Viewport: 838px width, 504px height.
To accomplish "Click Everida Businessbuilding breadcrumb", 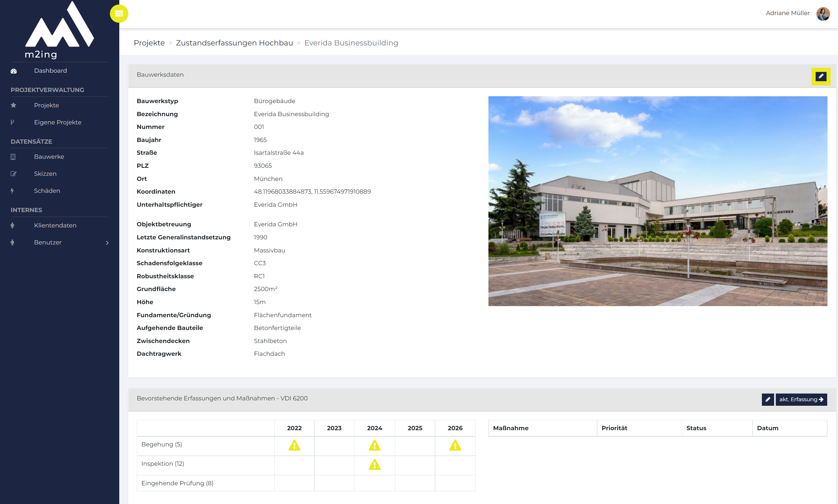I will click(x=351, y=43).
